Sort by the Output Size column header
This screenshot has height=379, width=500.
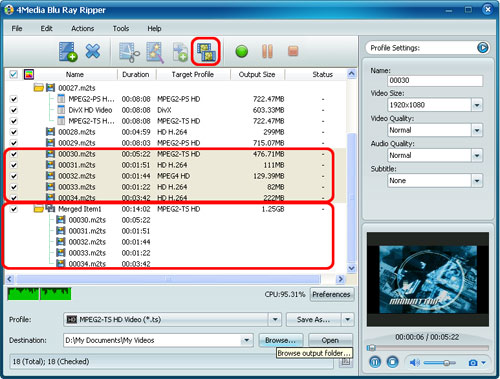[x=257, y=74]
